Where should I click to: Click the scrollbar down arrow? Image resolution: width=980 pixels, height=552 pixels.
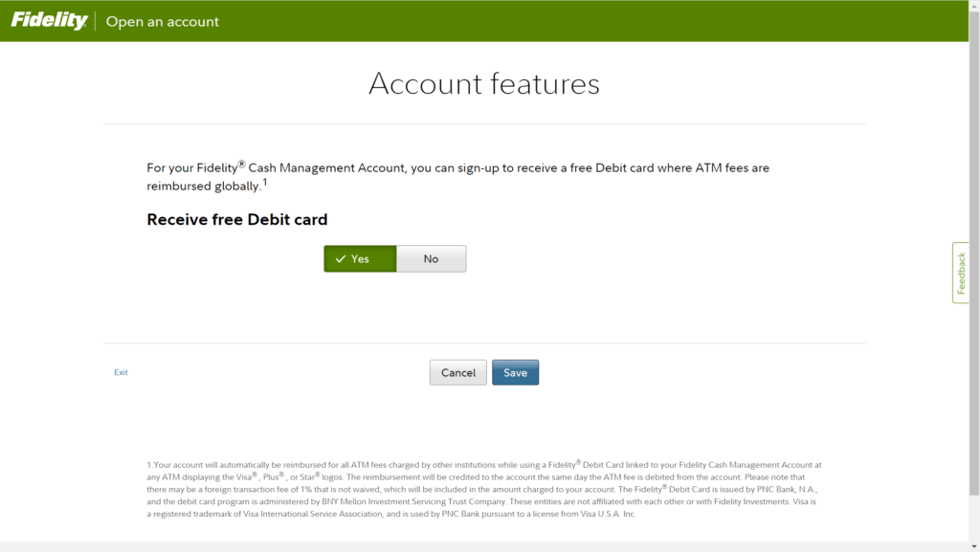click(x=974, y=546)
